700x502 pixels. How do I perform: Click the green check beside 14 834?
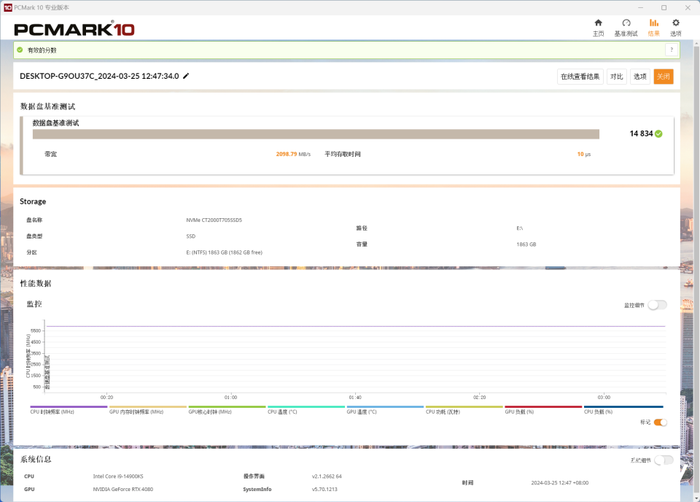click(659, 134)
